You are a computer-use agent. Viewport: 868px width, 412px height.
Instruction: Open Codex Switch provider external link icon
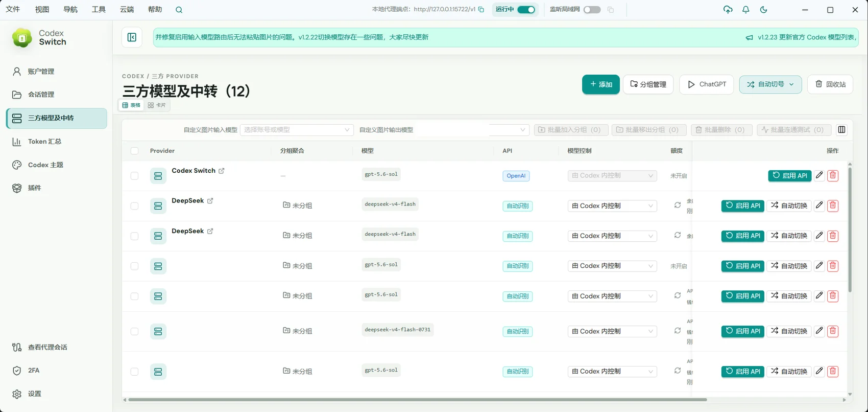pyautogui.click(x=222, y=171)
